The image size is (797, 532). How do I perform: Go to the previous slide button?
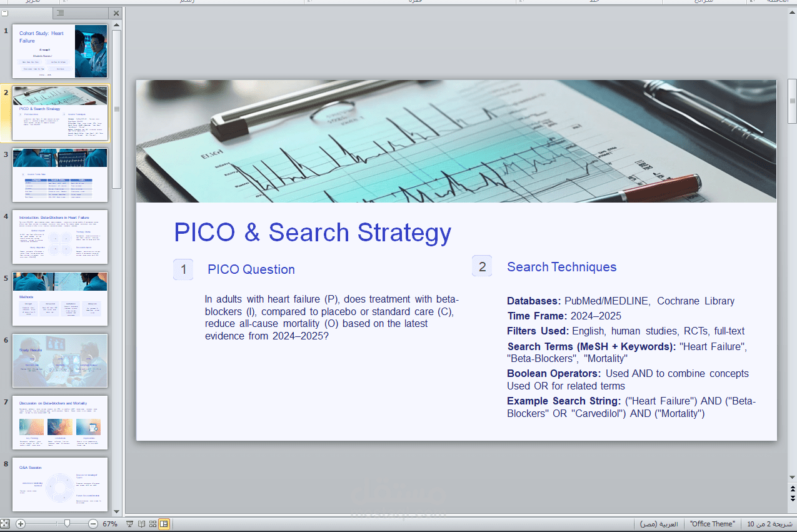793,489
